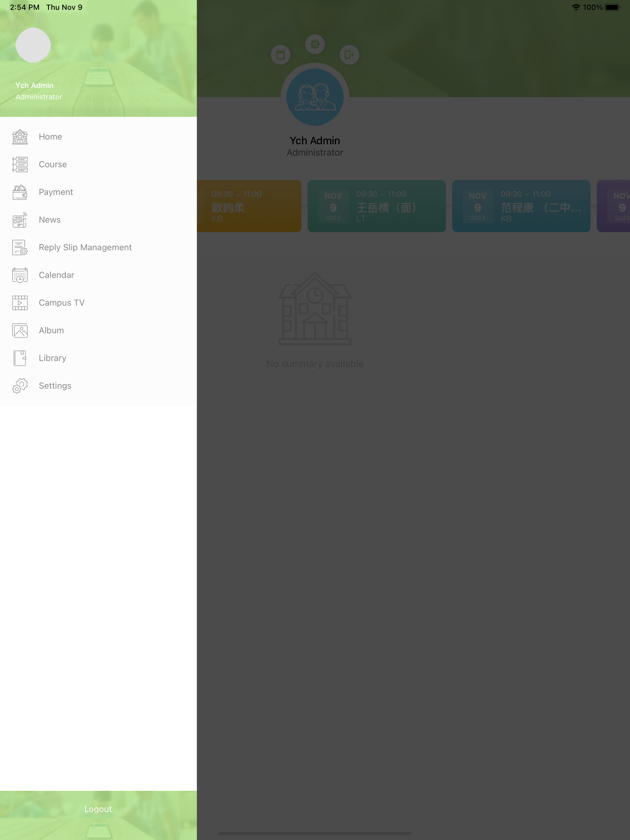Tap Ych Admin name in drawer header

[x=34, y=85]
